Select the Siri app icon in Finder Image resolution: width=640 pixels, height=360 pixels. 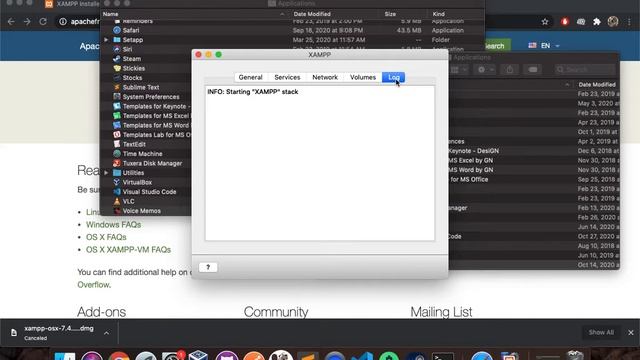point(117,49)
